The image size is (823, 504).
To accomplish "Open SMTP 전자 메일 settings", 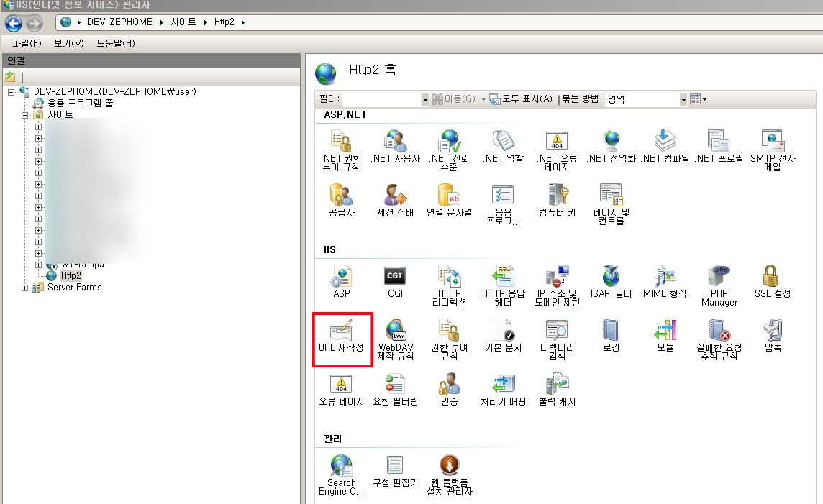I will pyautogui.click(x=773, y=150).
